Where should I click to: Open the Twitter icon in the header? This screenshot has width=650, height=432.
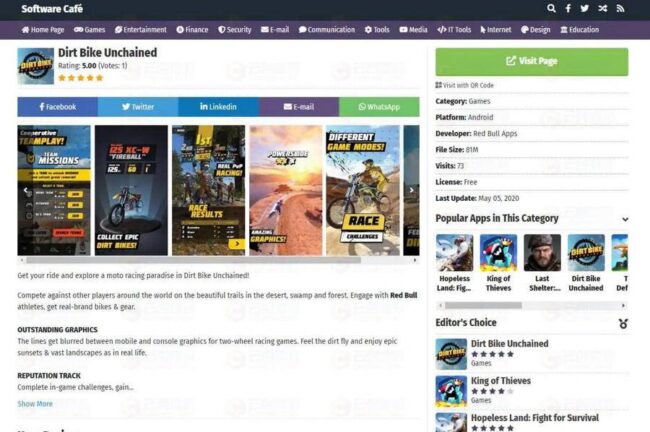pos(585,8)
